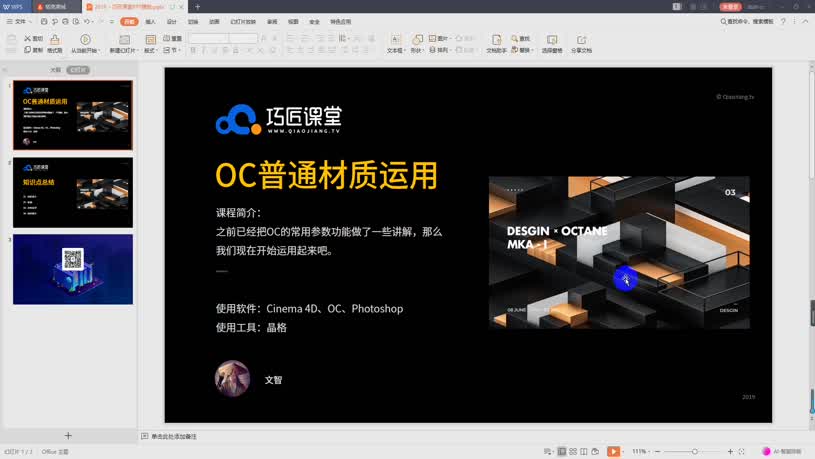Open the zoom percentage dropdown at 111%
Screen dimensions: 815x459
pos(641,451)
